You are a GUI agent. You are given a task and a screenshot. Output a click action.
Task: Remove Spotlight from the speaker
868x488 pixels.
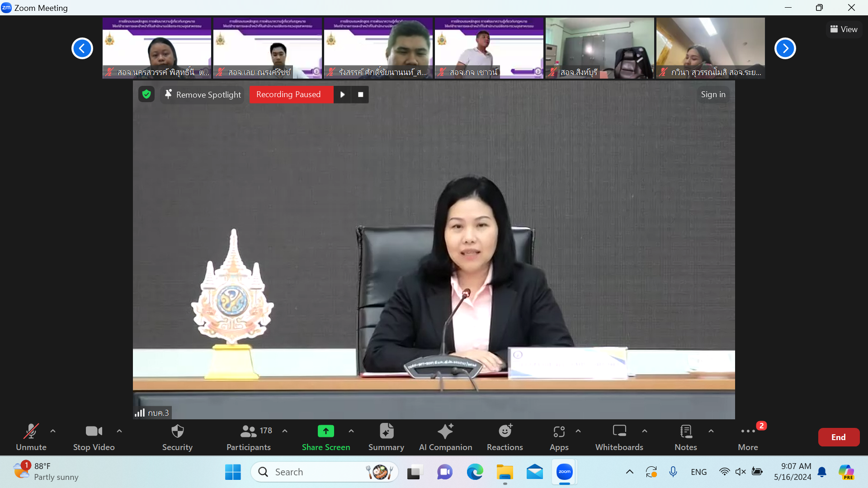(x=202, y=94)
